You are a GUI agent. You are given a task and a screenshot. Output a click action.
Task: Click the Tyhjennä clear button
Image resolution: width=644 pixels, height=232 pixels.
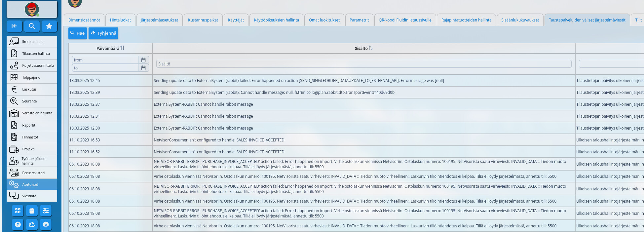point(103,33)
